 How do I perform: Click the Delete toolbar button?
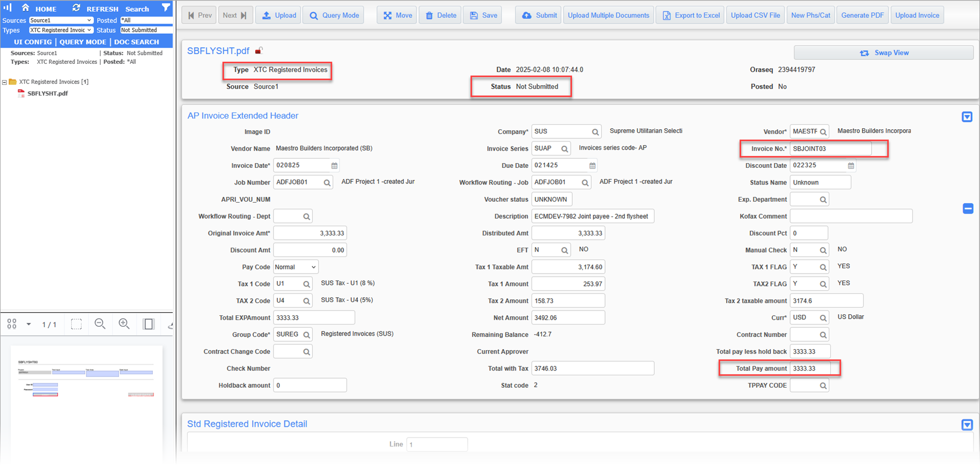click(440, 15)
